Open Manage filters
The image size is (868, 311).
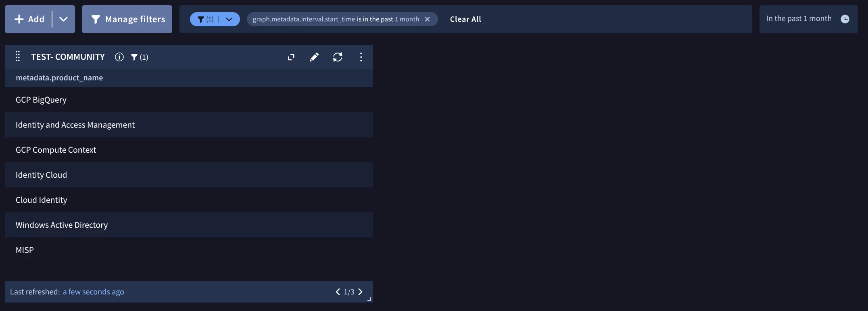point(127,19)
